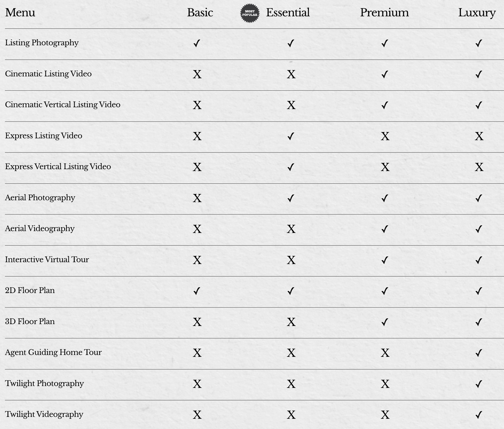504x429 pixels.
Task: Click the Aerial Videography row label
Action: pos(40,229)
